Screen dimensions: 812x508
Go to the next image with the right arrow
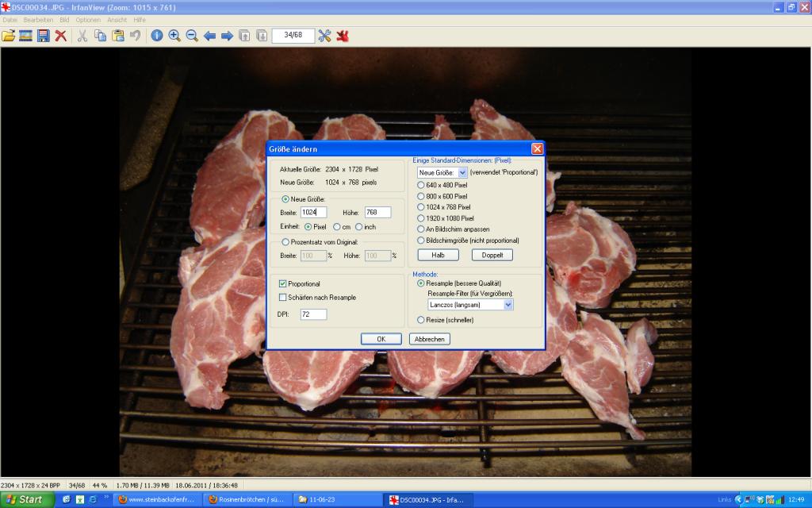(227, 36)
